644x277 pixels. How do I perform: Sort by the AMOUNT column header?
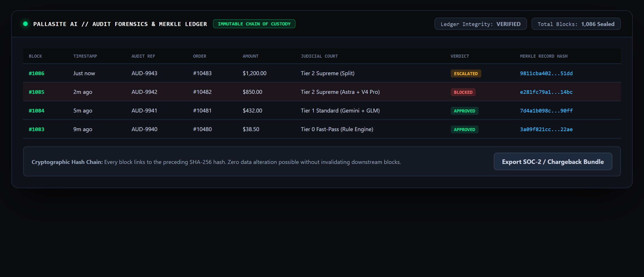pos(250,56)
